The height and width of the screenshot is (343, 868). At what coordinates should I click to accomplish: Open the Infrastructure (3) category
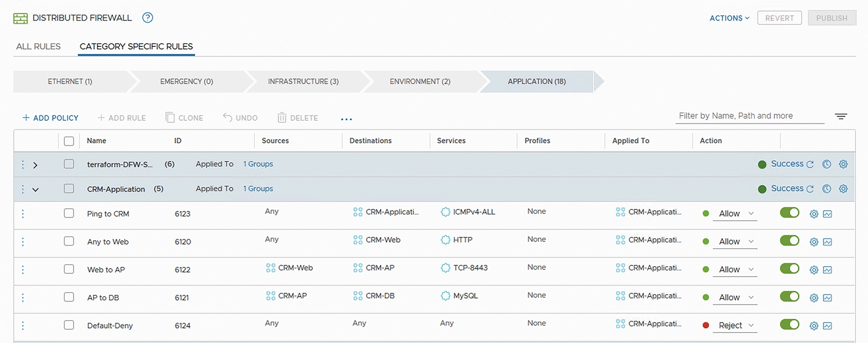[x=303, y=81]
